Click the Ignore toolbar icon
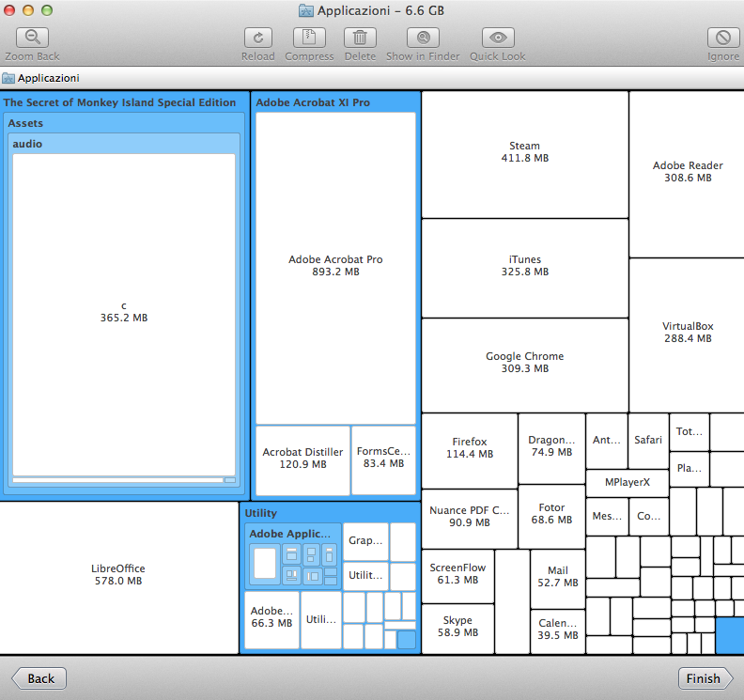Image resolution: width=744 pixels, height=700 pixels. (x=723, y=38)
